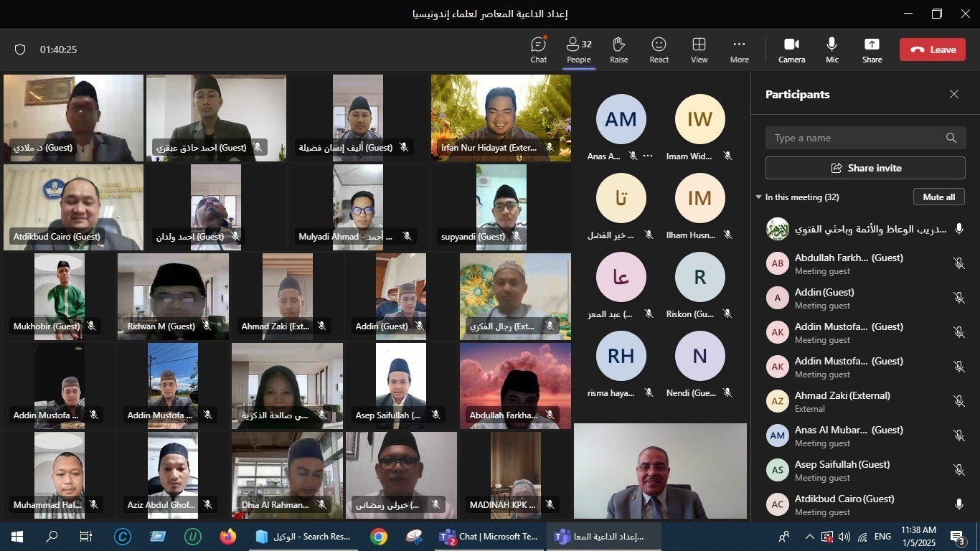Toggle the Mic mute state
980x551 pixels.
tap(831, 50)
